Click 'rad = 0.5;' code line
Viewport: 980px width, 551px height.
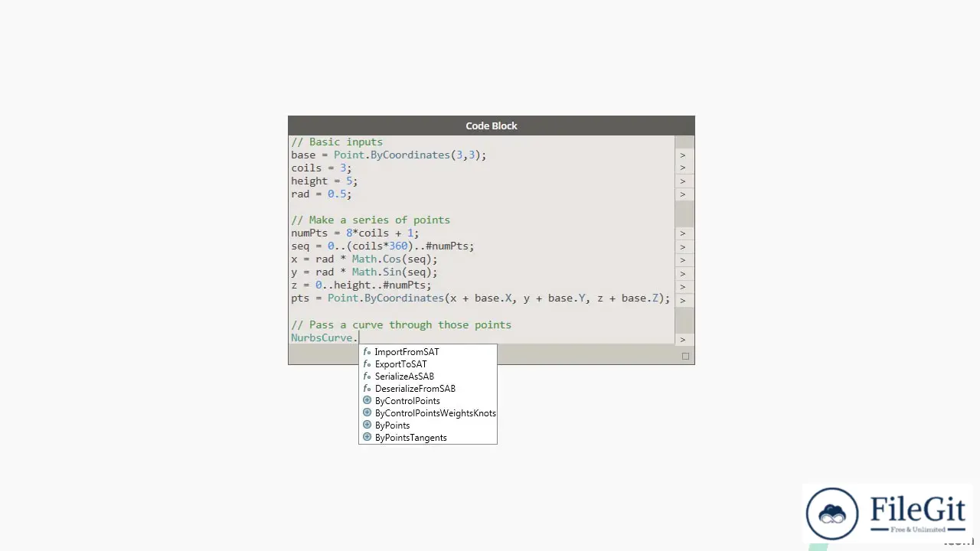click(322, 194)
